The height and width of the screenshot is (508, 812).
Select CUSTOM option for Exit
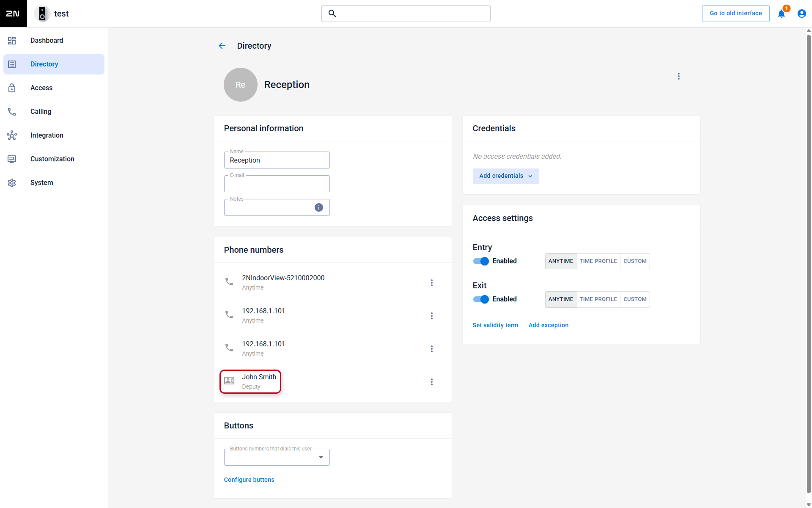click(x=635, y=299)
